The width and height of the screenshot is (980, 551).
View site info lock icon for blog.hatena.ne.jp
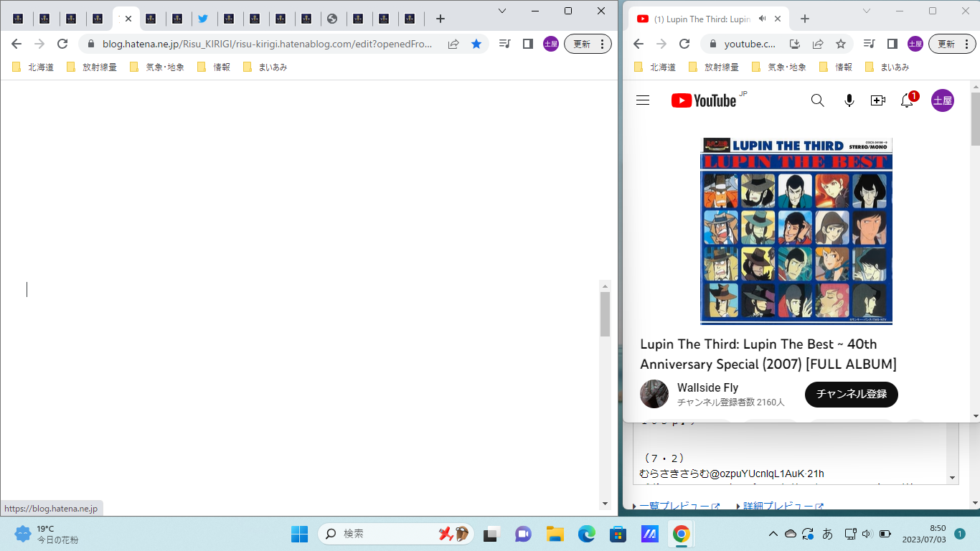point(91,44)
